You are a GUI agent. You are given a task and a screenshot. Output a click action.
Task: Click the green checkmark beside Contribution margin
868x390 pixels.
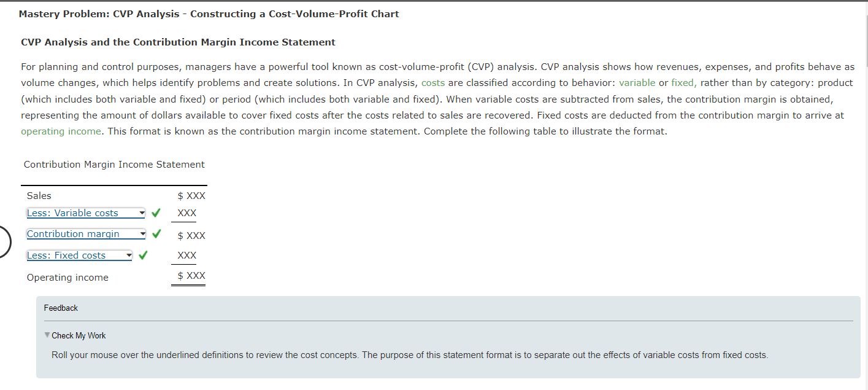(156, 233)
